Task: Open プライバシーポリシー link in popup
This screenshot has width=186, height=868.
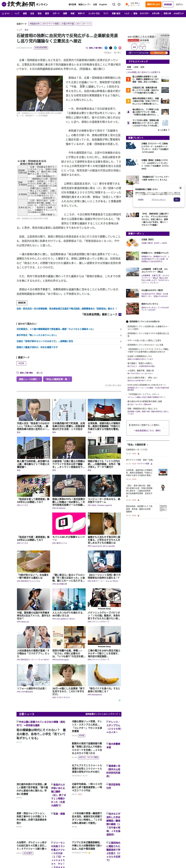Action: pyautogui.click(x=158, y=199)
